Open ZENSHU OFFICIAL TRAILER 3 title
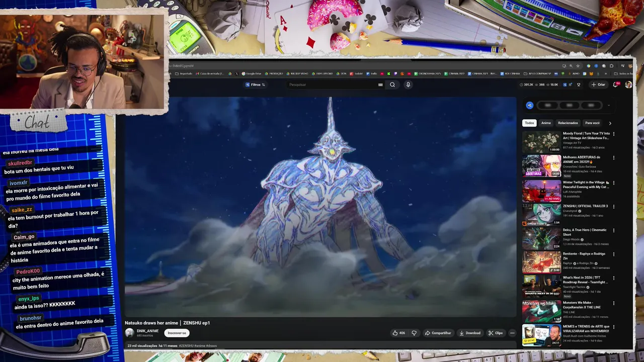The image size is (644, 362). click(x=585, y=206)
